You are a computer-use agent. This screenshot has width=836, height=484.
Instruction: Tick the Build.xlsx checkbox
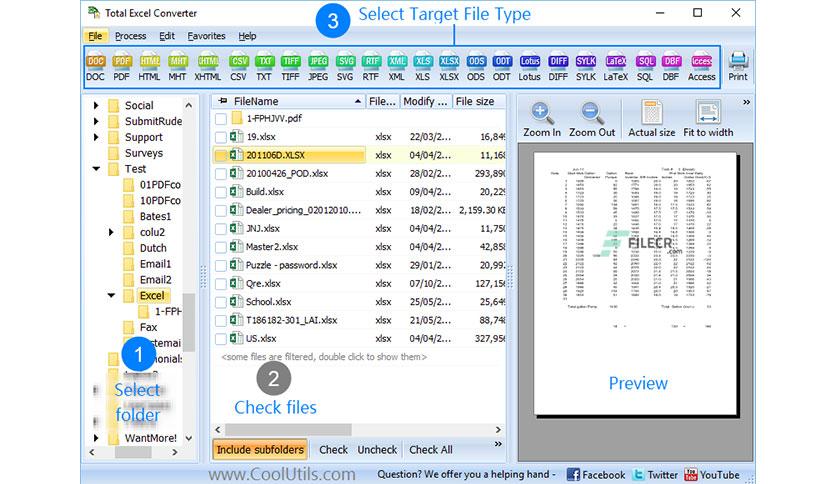[x=221, y=192]
